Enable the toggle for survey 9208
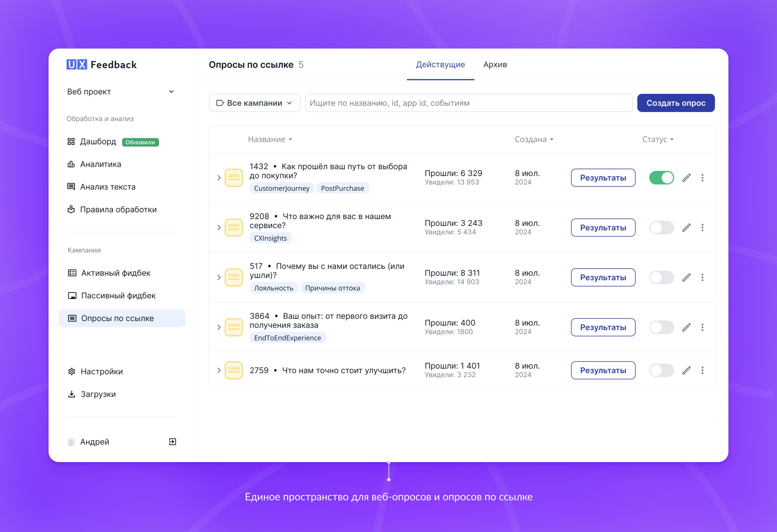Viewport: 777px width, 532px height. 661,227
